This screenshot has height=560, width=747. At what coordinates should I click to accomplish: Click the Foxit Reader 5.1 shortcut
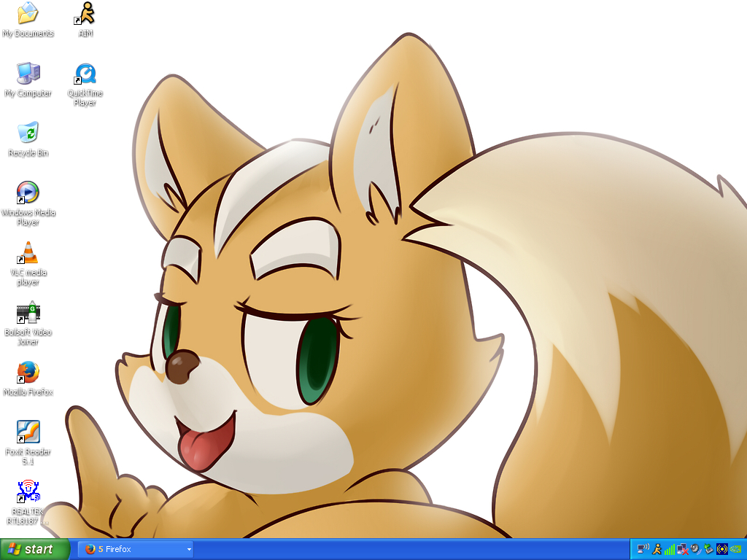pos(28,432)
